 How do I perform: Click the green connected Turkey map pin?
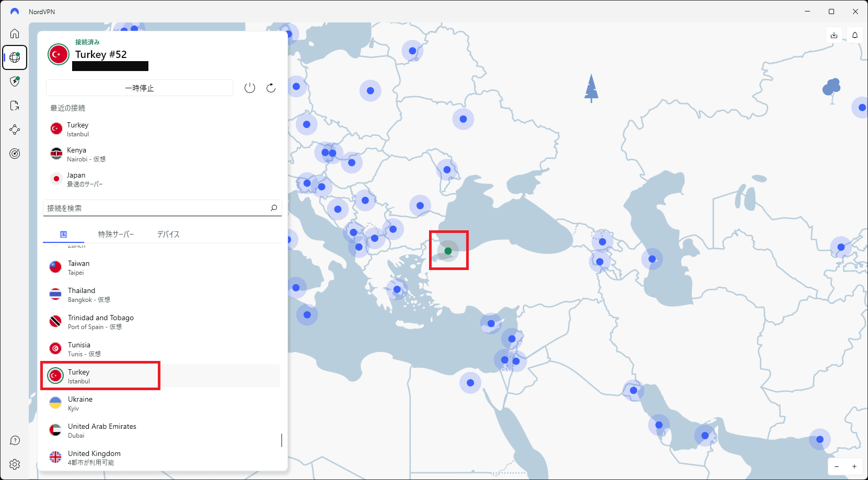(448, 251)
